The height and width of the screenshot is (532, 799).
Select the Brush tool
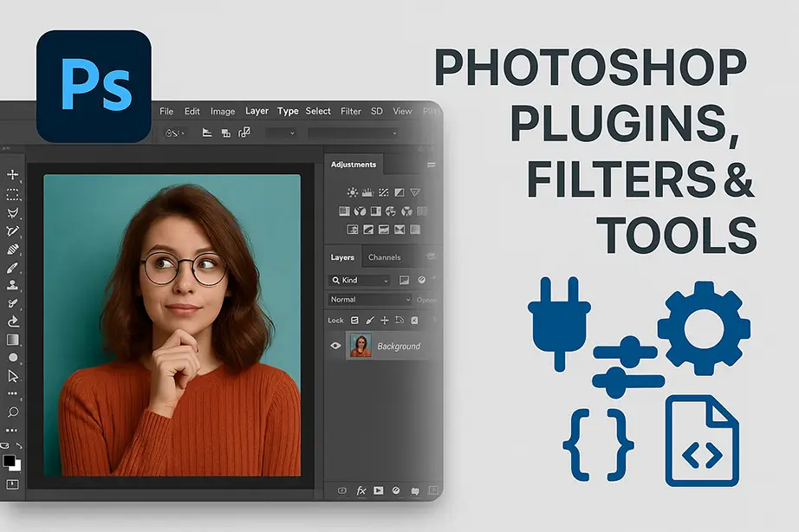(13, 268)
